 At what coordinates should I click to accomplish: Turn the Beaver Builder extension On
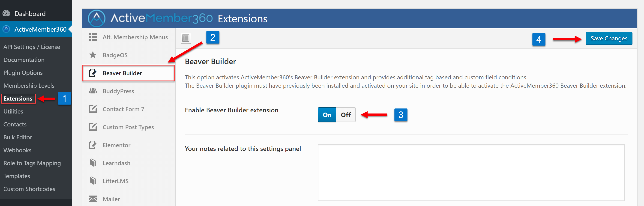[x=327, y=115]
